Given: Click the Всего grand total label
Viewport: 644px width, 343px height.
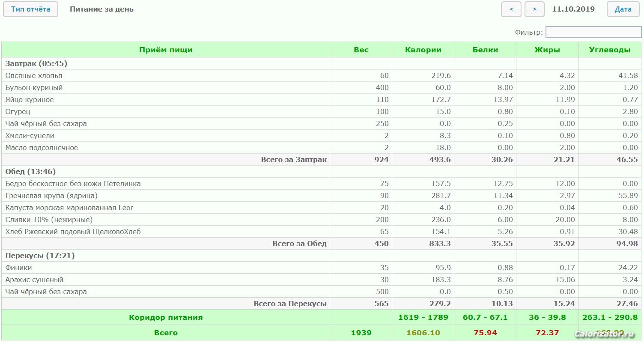Looking at the screenshot, I should pyautogui.click(x=166, y=333).
